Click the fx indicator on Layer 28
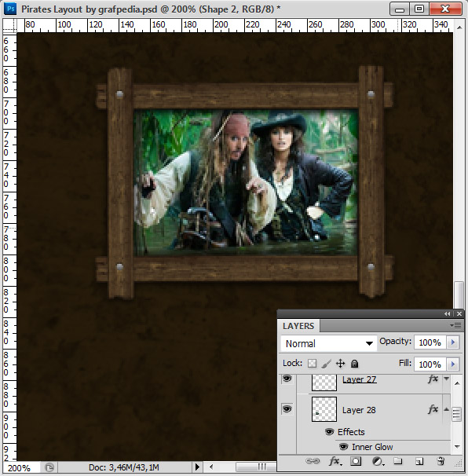 click(433, 409)
